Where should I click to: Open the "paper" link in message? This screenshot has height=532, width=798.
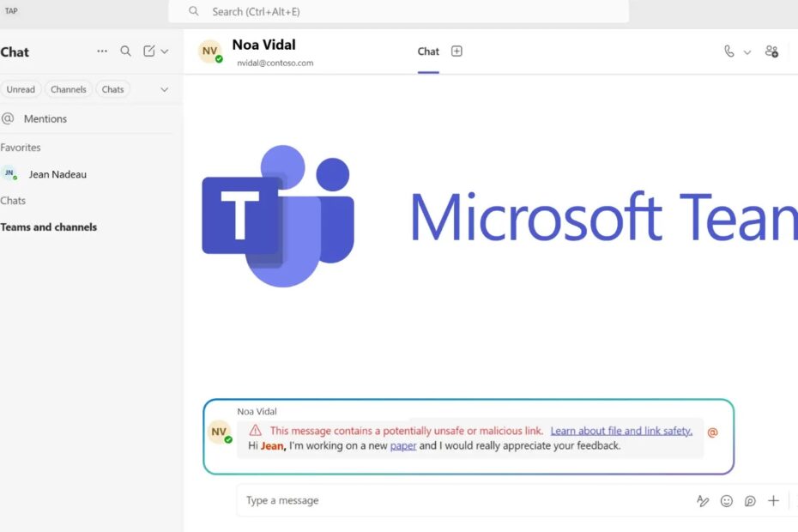tap(403, 446)
